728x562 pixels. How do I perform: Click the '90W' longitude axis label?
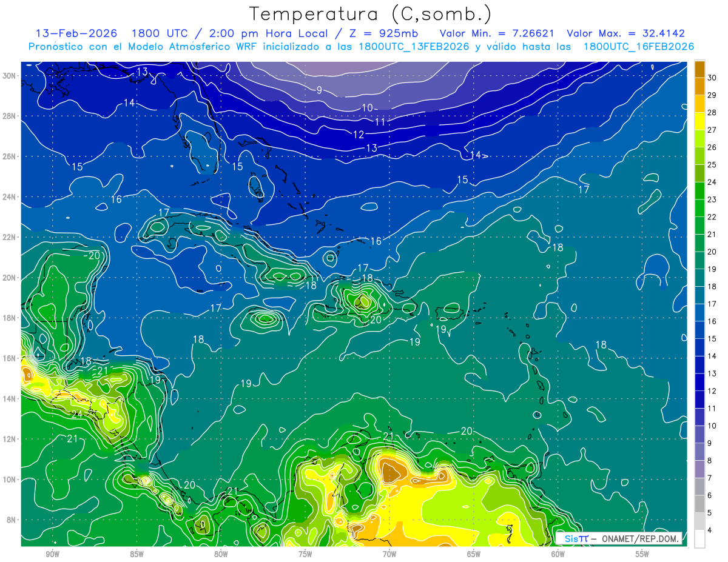coord(52,554)
